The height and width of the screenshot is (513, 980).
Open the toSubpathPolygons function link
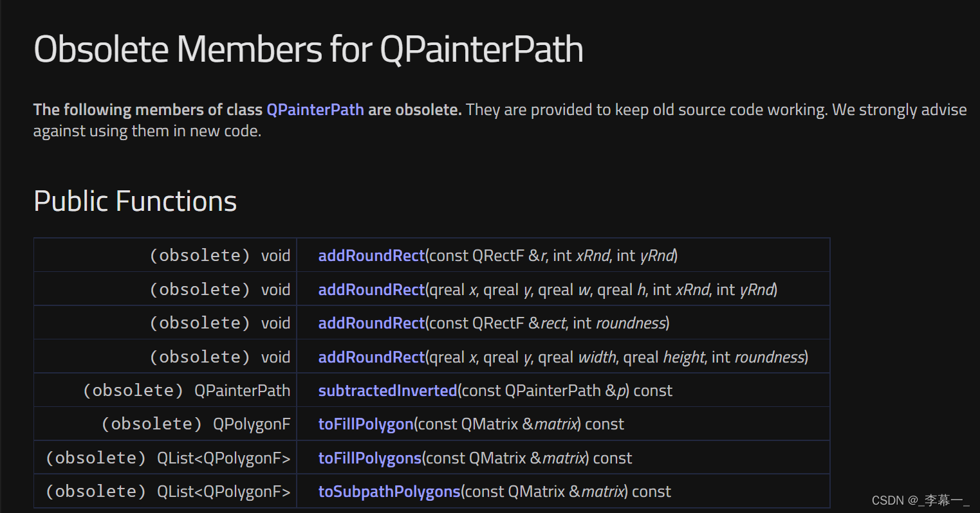(x=389, y=492)
